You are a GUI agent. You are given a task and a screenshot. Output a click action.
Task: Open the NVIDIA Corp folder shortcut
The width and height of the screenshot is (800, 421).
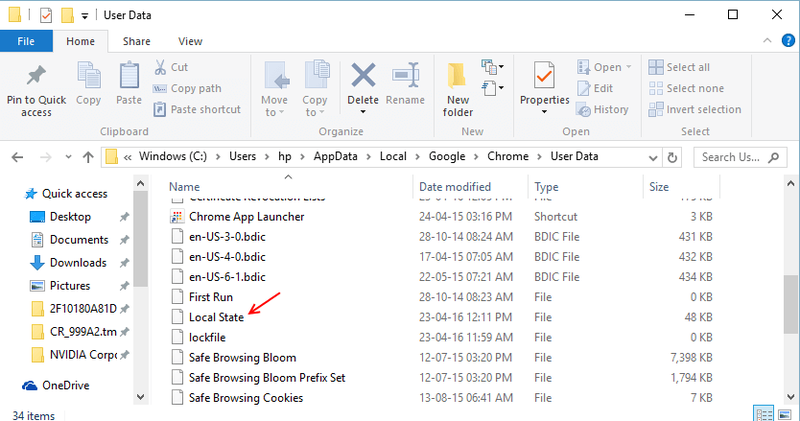coord(83,354)
